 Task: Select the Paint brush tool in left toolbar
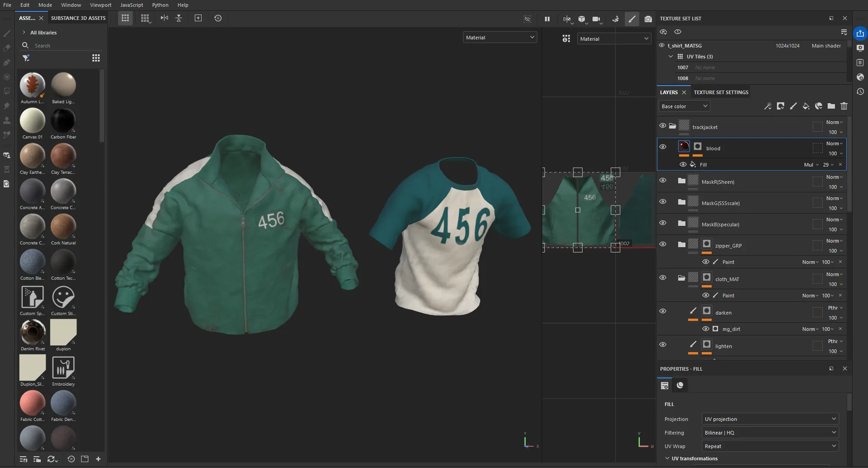[x=7, y=33]
